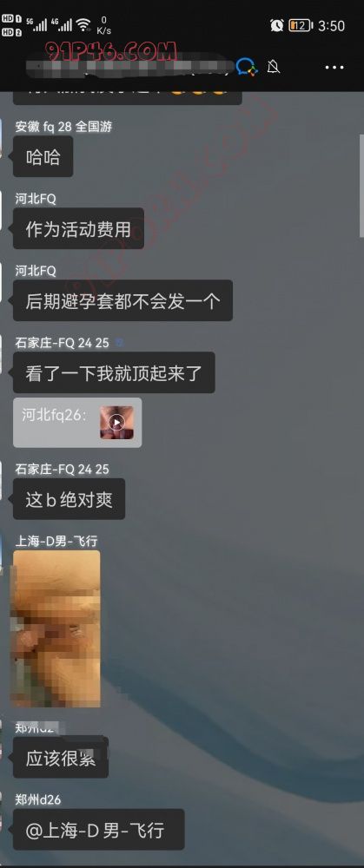Tap the Wi-Fi signal status icon
Viewport: 364px width, 868px height.
point(83,24)
